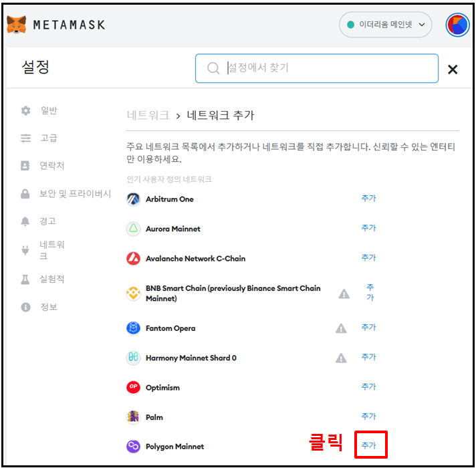Click the gear icon beside 일반
Image resolution: width=476 pixels, height=468 pixels.
click(x=25, y=110)
